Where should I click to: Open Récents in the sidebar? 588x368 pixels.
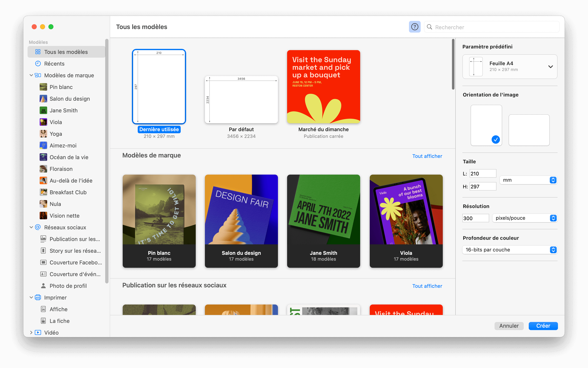pos(66,63)
